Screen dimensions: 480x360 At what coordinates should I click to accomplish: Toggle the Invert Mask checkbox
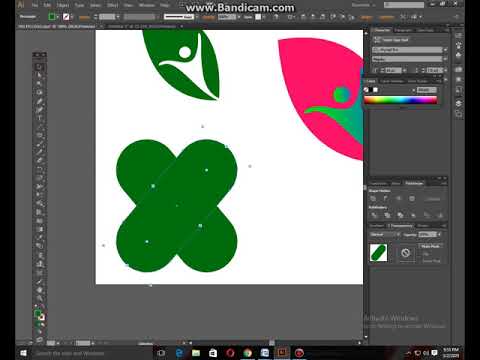tap(431, 261)
